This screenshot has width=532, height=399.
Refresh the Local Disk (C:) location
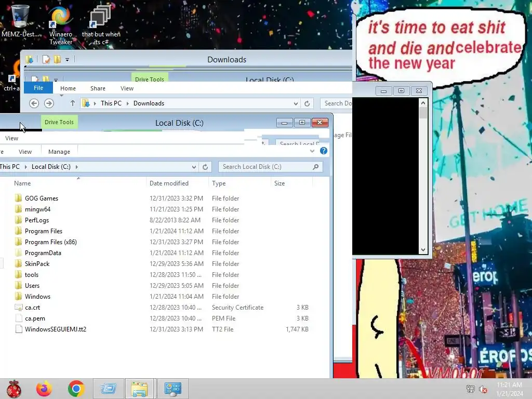(205, 167)
